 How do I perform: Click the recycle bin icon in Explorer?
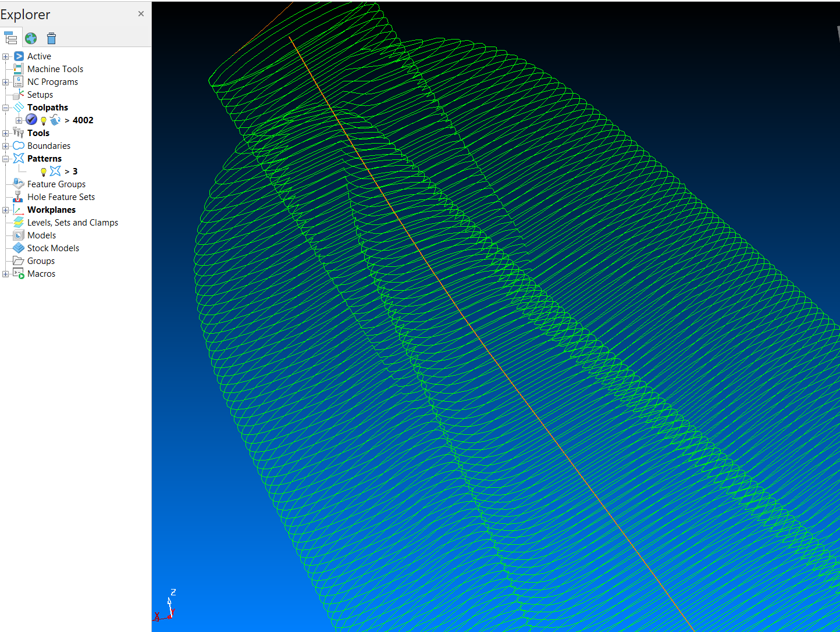click(x=51, y=37)
